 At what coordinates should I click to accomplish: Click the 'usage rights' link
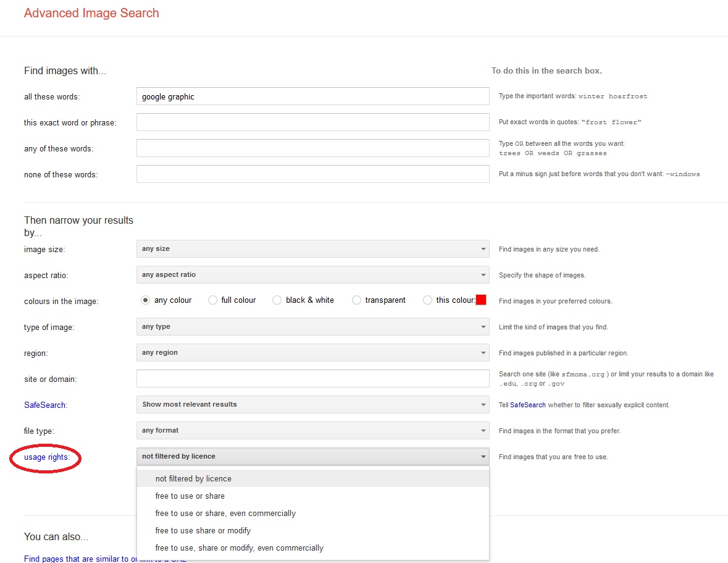click(x=46, y=457)
